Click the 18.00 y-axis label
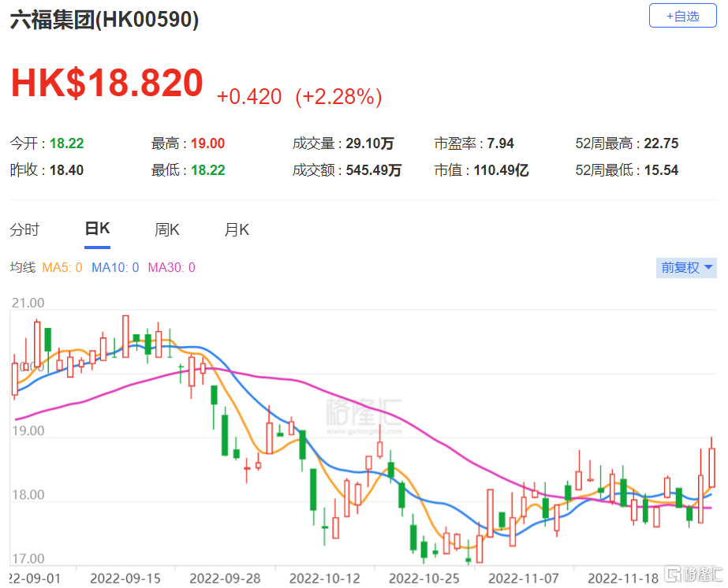Image resolution: width=728 pixels, height=588 pixels. tap(28, 495)
